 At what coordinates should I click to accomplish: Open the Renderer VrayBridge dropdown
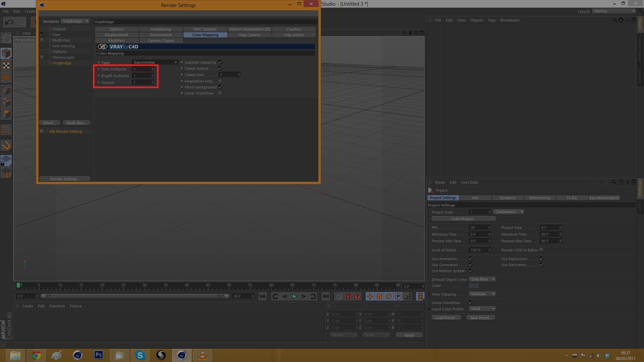coord(75,21)
